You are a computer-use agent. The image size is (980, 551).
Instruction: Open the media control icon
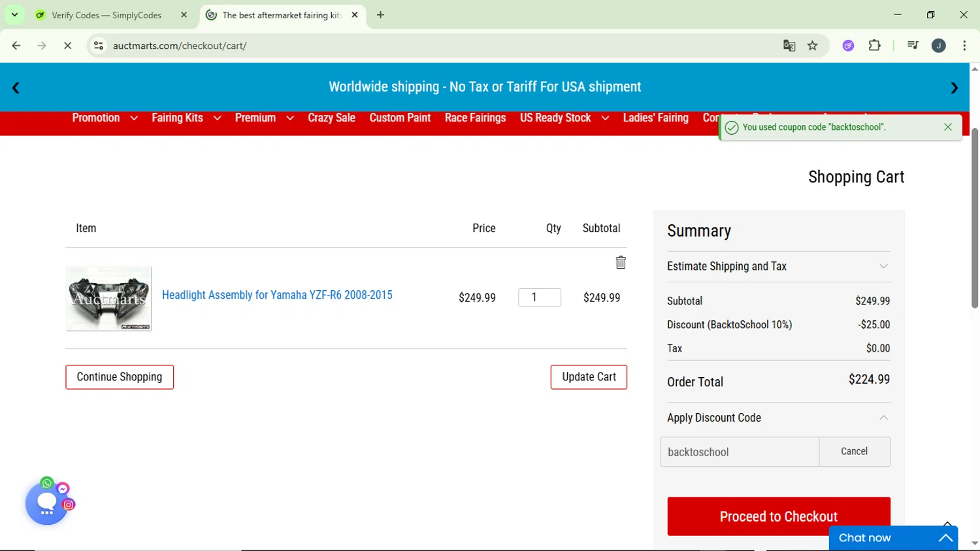[913, 46]
